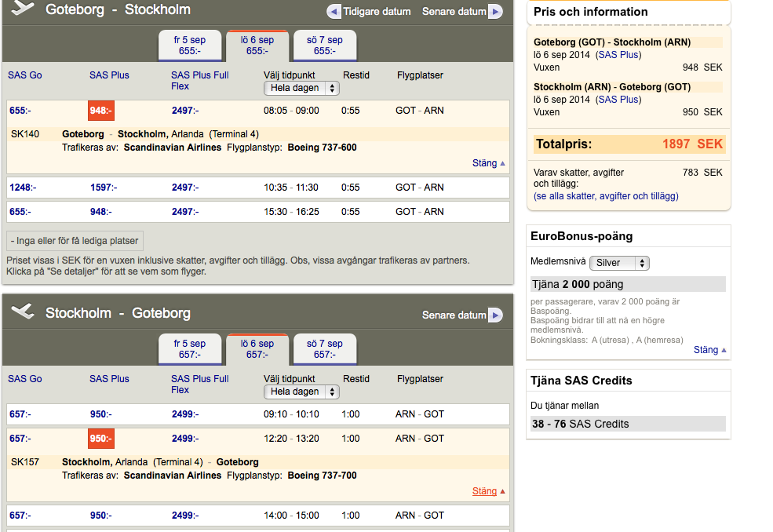Select the fr 5 sep outbound tab
773x532 pixels.
pyautogui.click(x=189, y=46)
